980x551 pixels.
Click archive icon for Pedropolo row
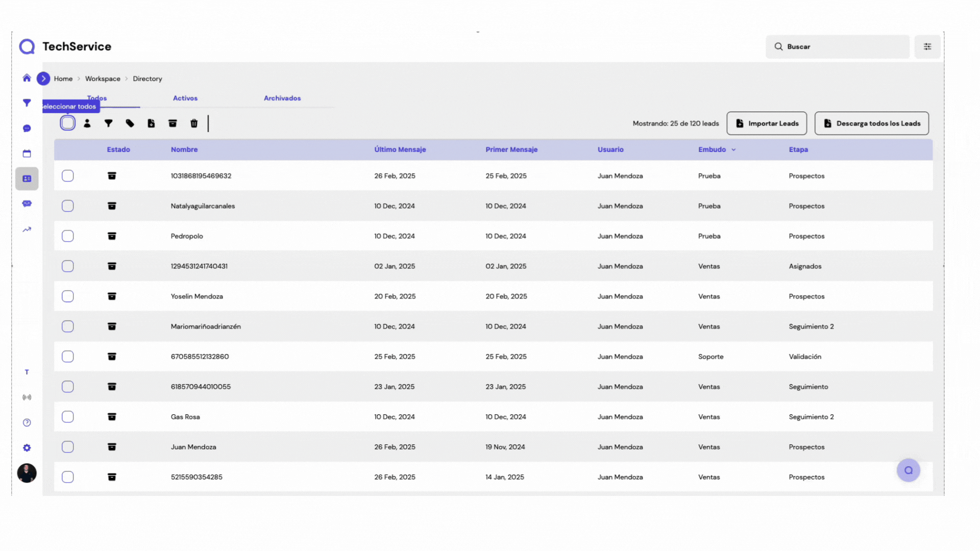tap(112, 236)
